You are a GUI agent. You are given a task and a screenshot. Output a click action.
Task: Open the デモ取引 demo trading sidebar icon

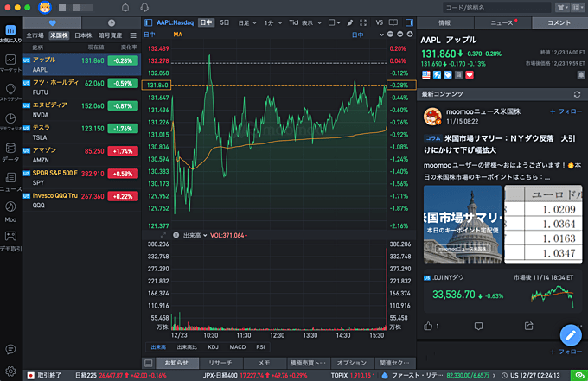10,241
